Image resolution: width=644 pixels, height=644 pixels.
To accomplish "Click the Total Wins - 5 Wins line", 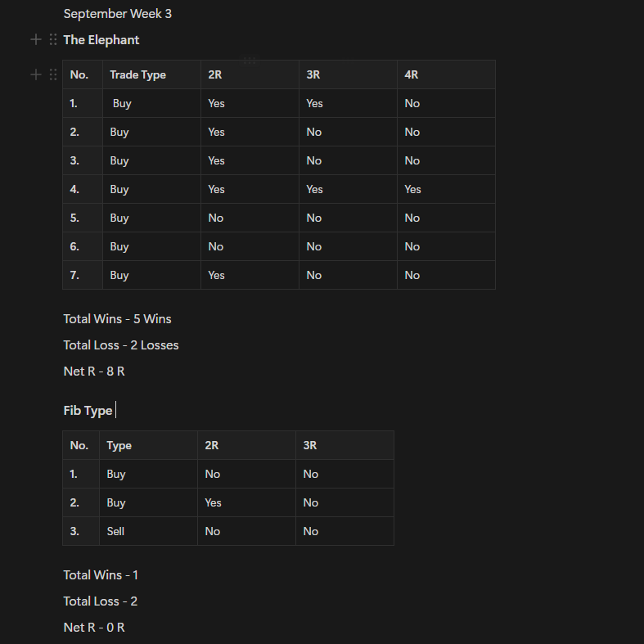I will pos(117,318).
